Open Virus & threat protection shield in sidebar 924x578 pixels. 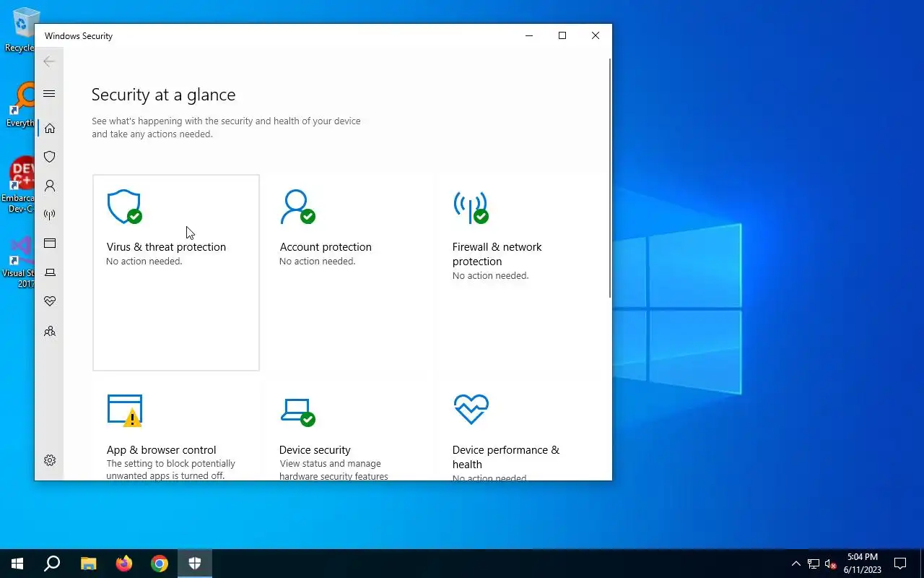tap(49, 157)
